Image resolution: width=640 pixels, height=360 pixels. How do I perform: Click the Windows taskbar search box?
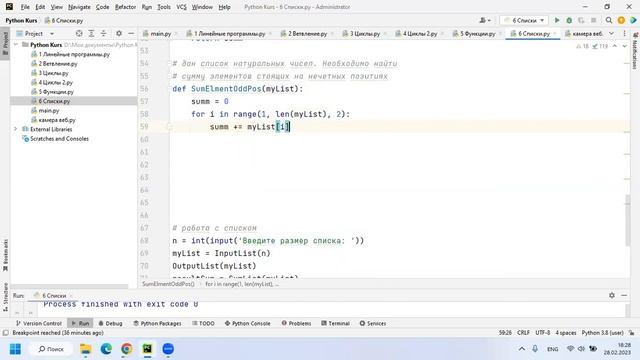point(51,349)
